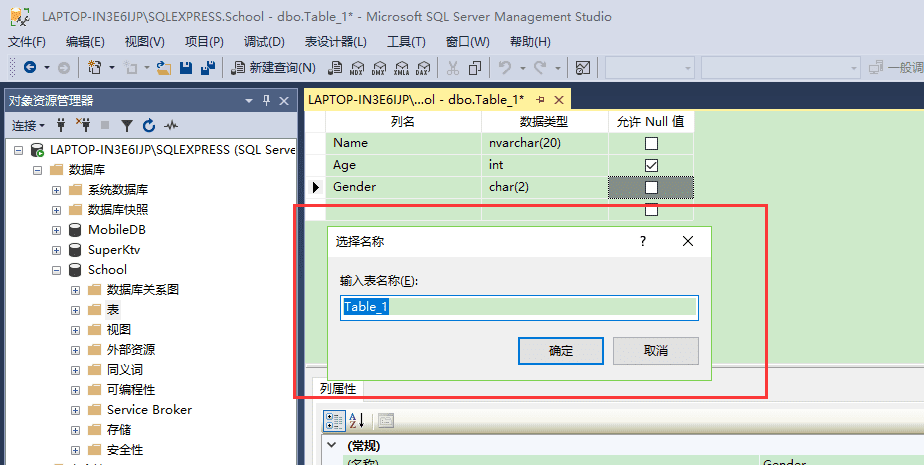924x465 pixels.
Task: Toggle Allow Null for the Name column
Action: 651,143
